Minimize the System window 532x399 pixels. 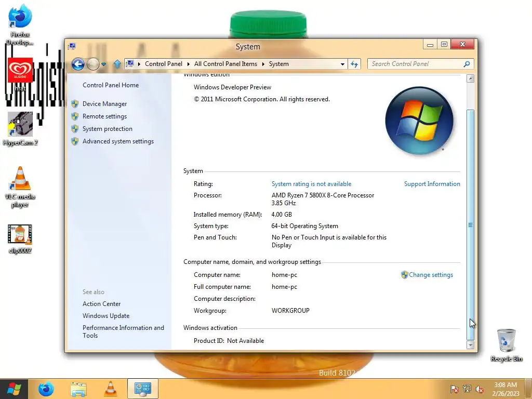pyautogui.click(x=430, y=45)
